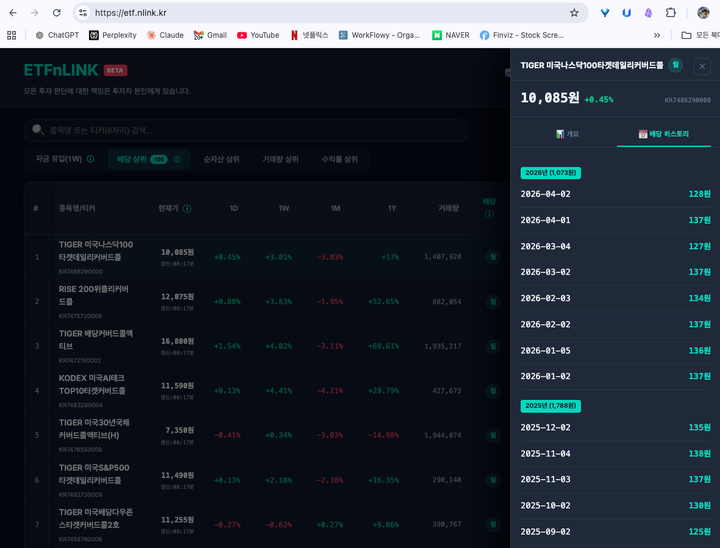The height and width of the screenshot is (548, 720).
Task: Select the 순자산 상위 filter
Action: click(x=221, y=159)
